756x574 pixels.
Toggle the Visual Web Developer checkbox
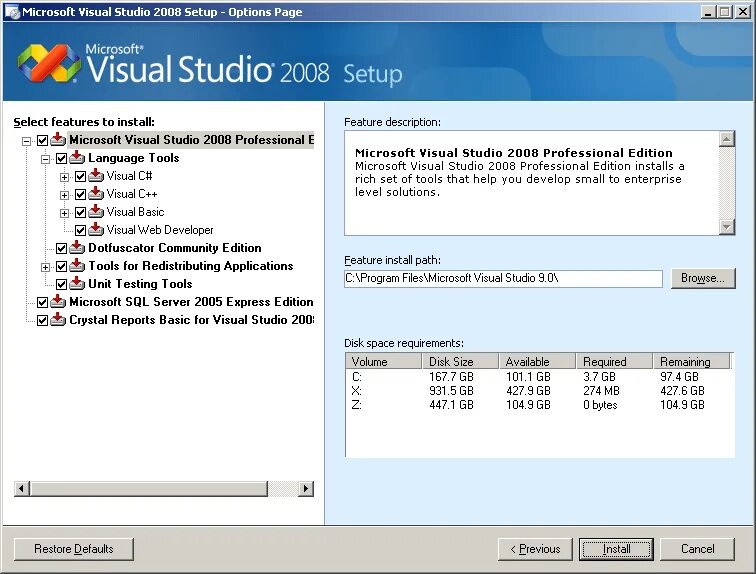click(x=81, y=231)
